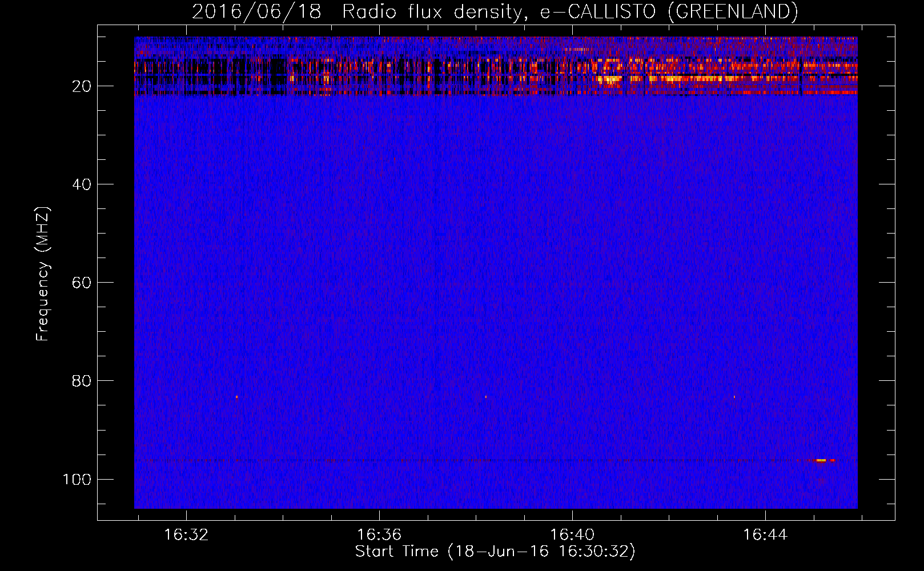Click the time tick label '16:44'

(765, 535)
